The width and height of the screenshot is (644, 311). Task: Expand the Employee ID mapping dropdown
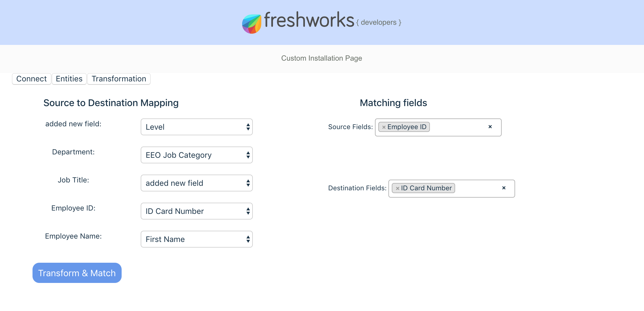coord(196,211)
